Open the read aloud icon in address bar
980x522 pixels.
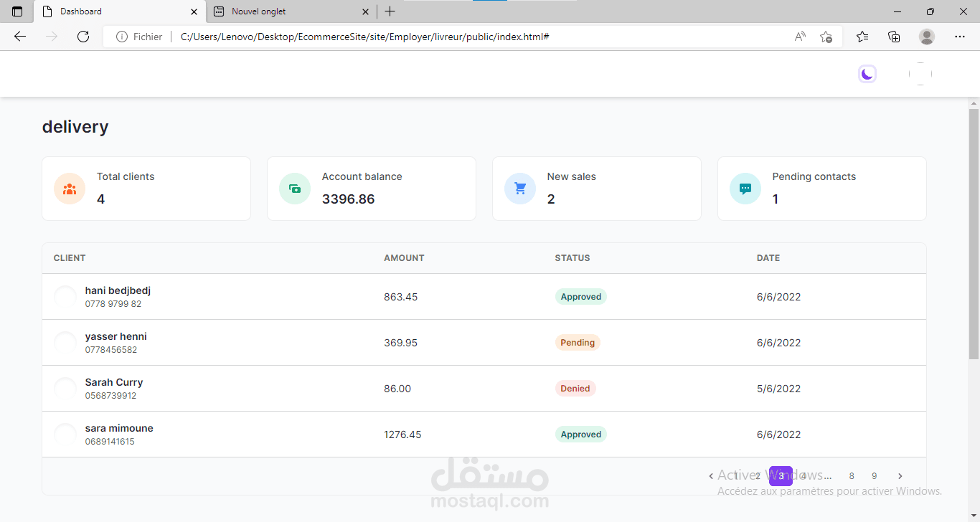click(x=800, y=37)
